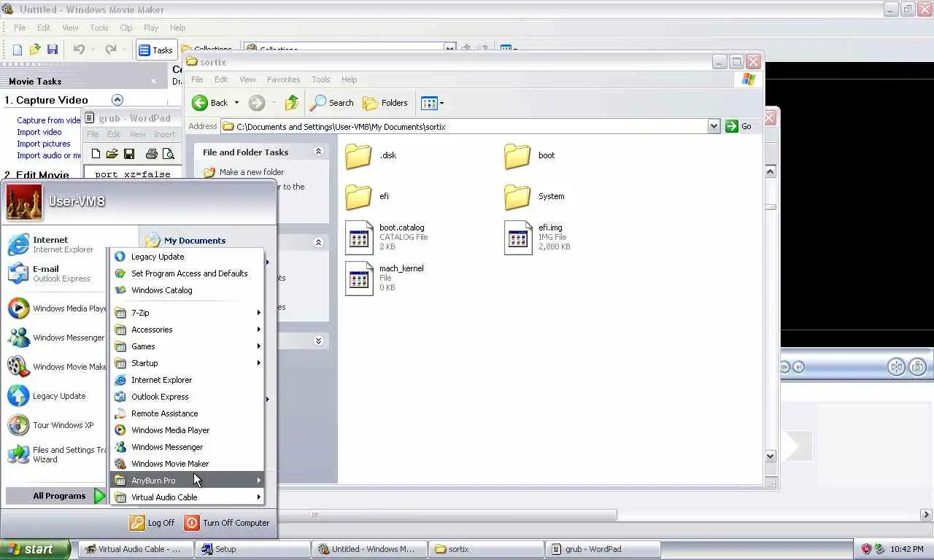Click the All Programs button
934x560 pixels.
pos(57,496)
